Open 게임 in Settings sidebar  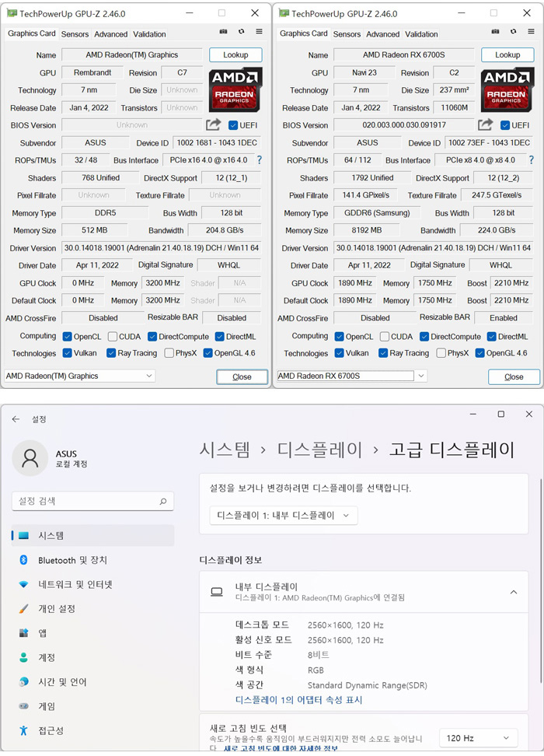(92, 706)
